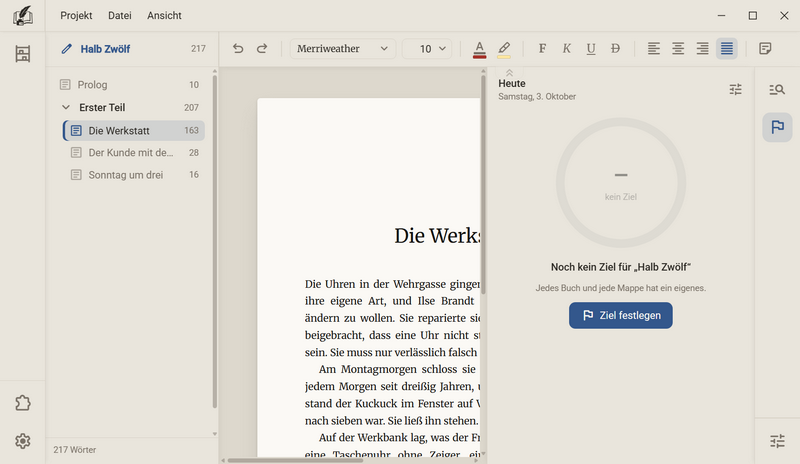Click the quill app logo icon
The height and width of the screenshot is (464, 800).
[23, 16]
